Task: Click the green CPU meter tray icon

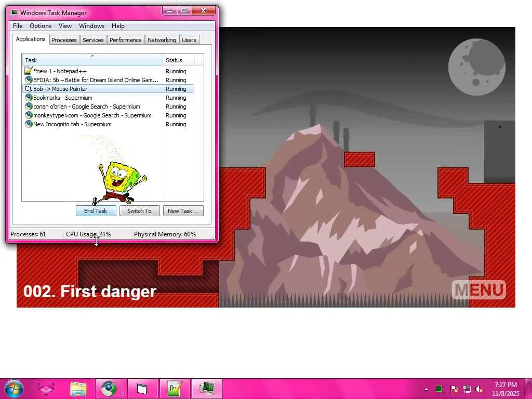Action: click(438, 389)
